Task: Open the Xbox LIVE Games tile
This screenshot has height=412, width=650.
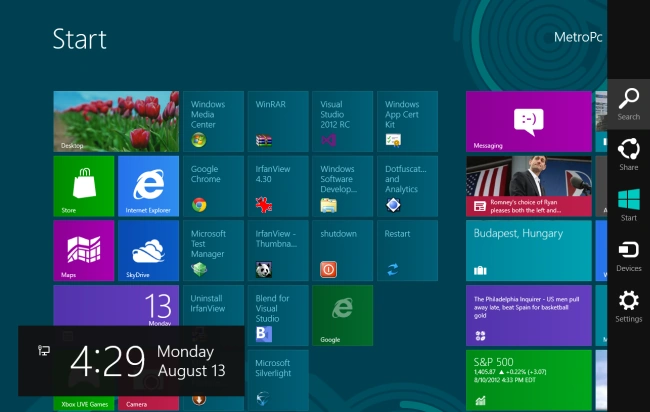Action: tap(84, 403)
